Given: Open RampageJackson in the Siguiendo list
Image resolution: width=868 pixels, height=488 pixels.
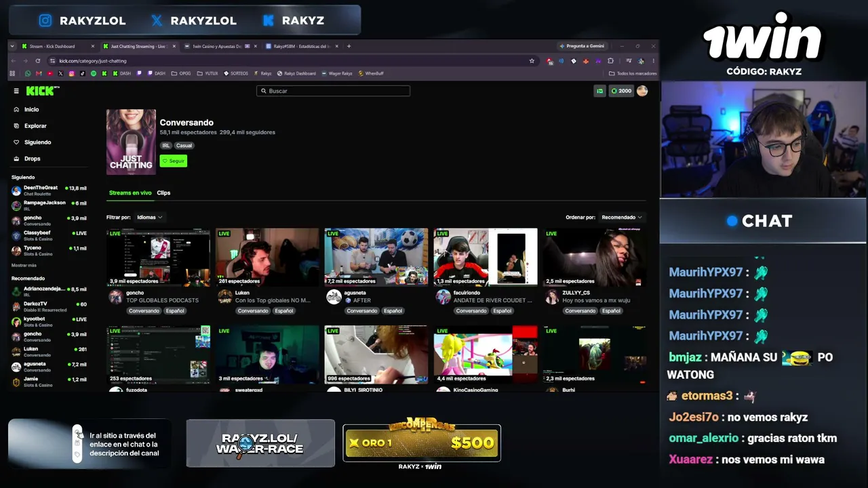Looking at the screenshot, I should click(49, 205).
